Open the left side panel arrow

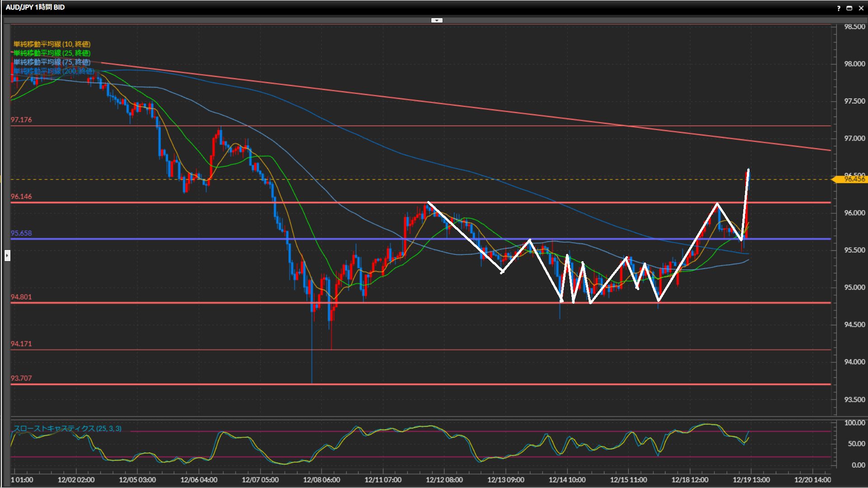pos(7,256)
